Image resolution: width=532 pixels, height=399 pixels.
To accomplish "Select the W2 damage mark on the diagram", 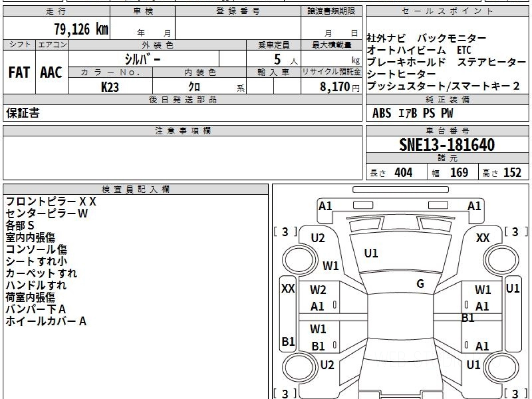I will [318, 290].
